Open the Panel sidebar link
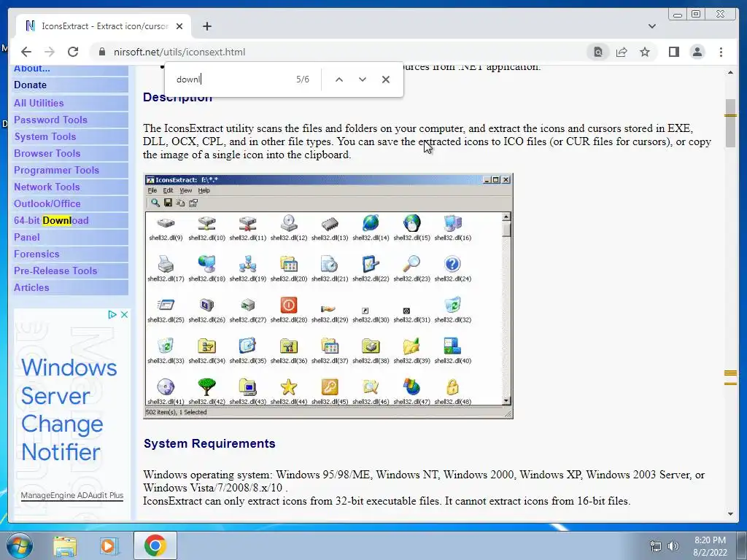 (x=27, y=237)
